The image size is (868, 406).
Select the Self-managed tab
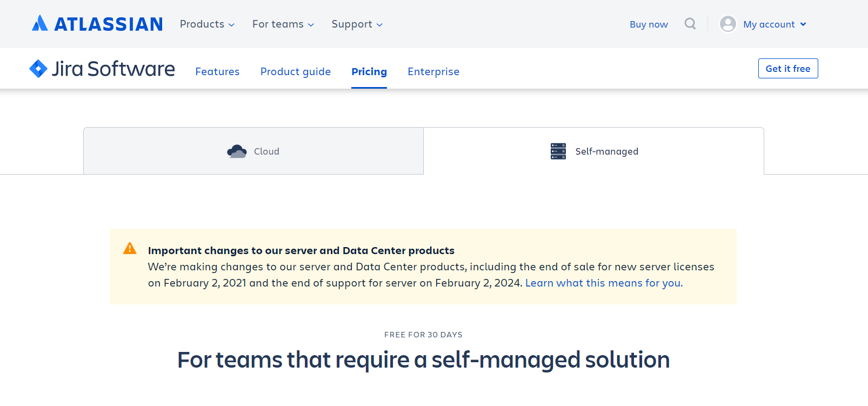593,151
